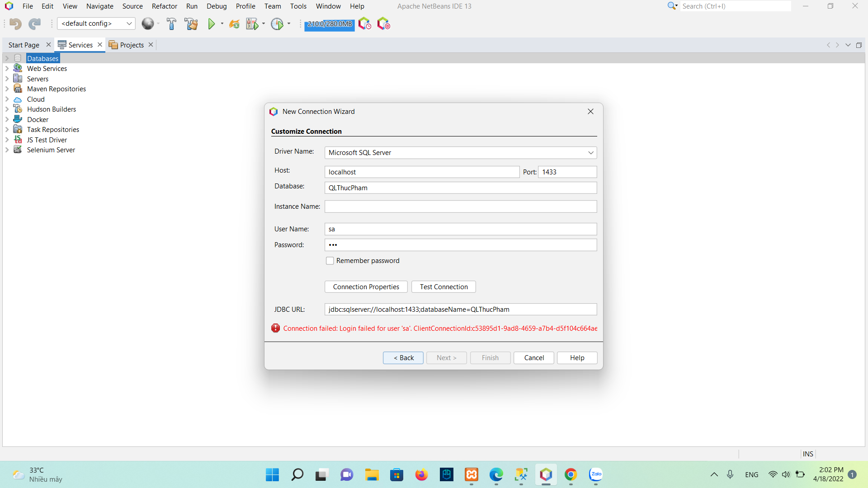This screenshot has height=488, width=868.
Task: Select the Hudson Builders node icon
Action: (x=18, y=109)
